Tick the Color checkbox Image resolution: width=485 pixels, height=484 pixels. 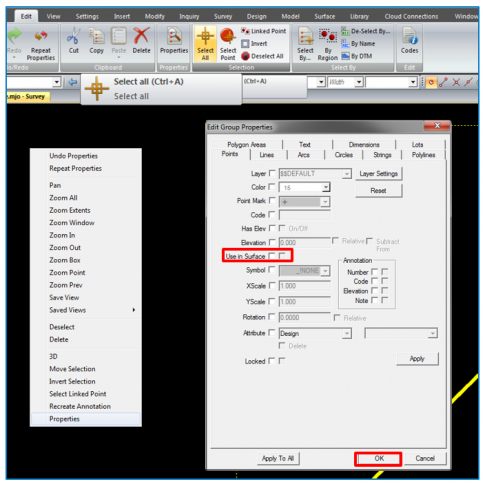[272, 187]
